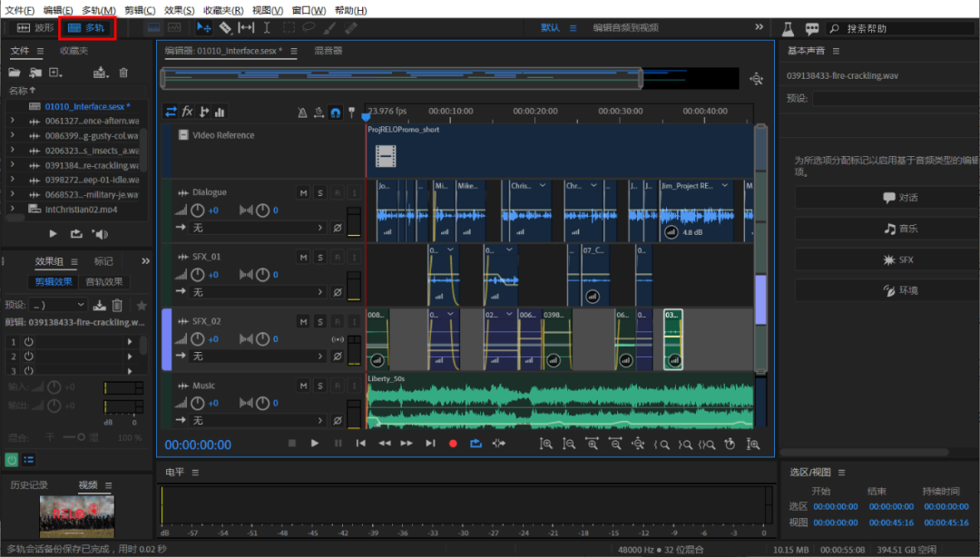The width and height of the screenshot is (980, 557).
Task: Click the zoom navigator icon
Action: [756, 79]
